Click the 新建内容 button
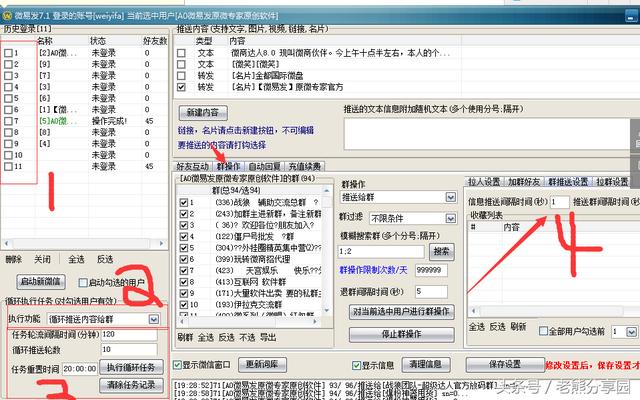640x400 pixels. click(x=203, y=112)
